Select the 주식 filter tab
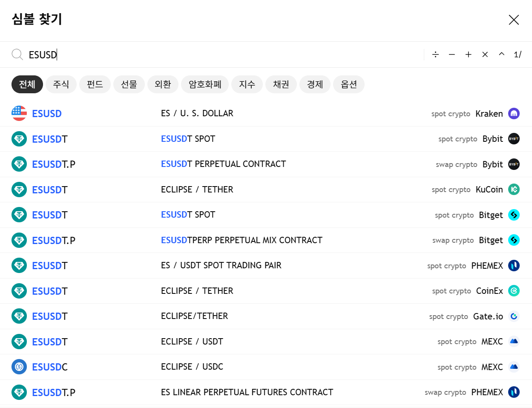 [61, 84]
